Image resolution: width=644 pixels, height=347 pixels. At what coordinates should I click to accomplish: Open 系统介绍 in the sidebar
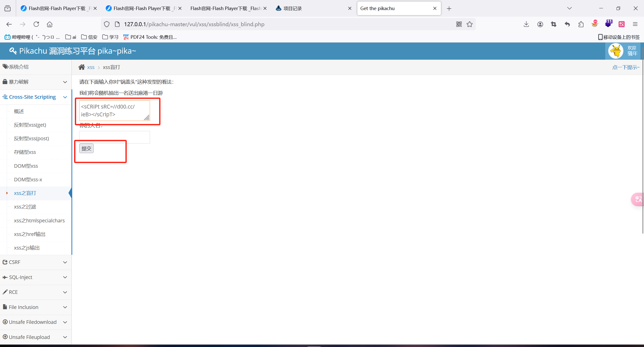(x=36, y=67)
